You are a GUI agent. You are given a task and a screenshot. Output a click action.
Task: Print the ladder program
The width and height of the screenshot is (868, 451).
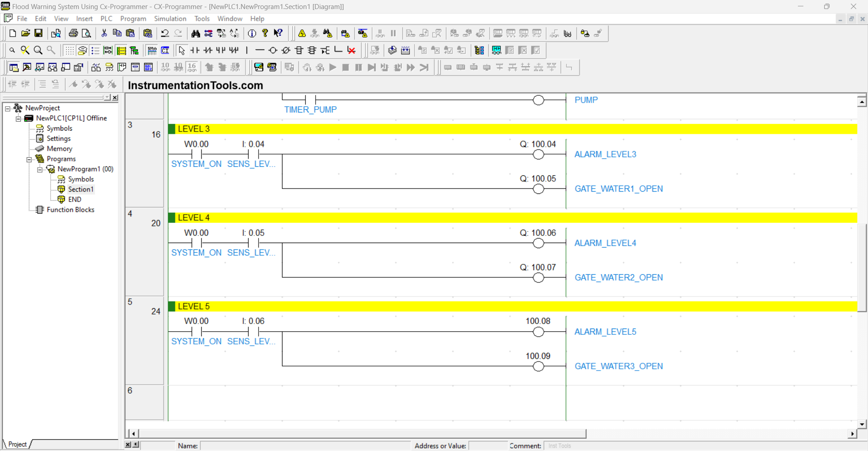[x=73, y=33]
